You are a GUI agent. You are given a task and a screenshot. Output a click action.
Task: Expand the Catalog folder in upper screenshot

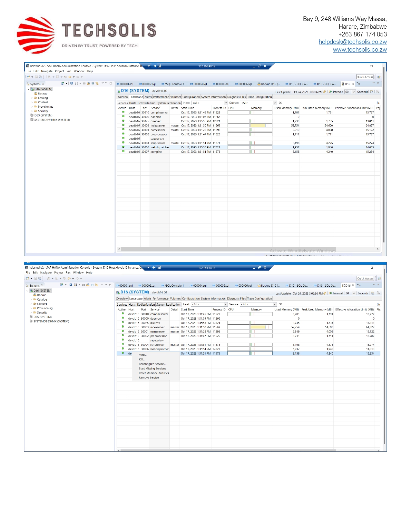pyautogui.click(x=32, y=98)
